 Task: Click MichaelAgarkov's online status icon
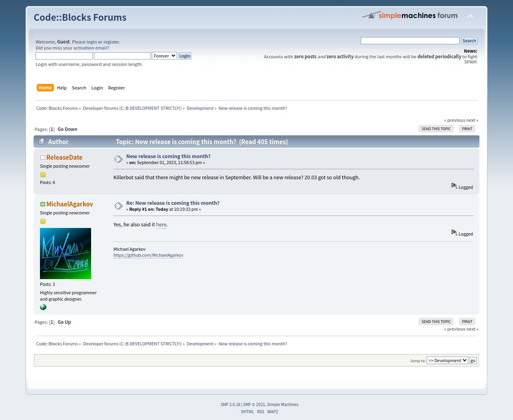point(42,204)
